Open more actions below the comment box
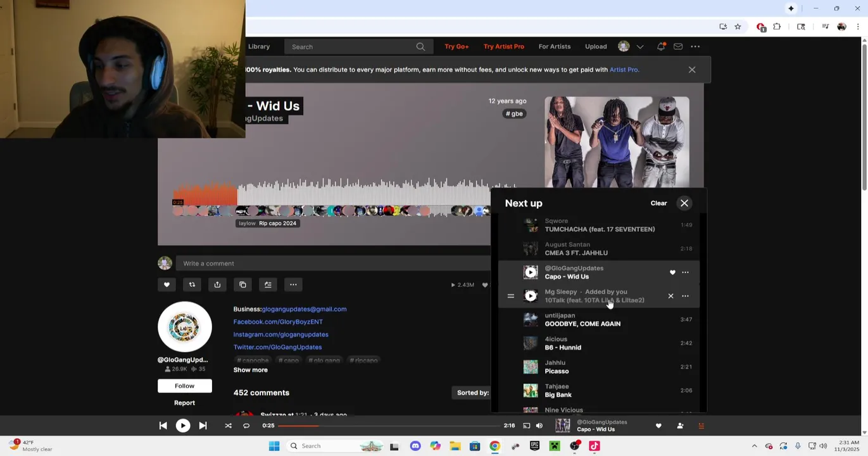 [x=293, y=284]
